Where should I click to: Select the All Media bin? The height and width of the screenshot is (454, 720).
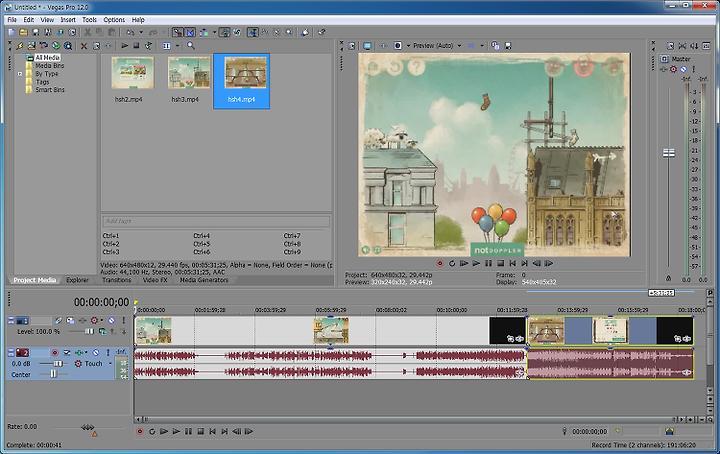pos(47,57)
